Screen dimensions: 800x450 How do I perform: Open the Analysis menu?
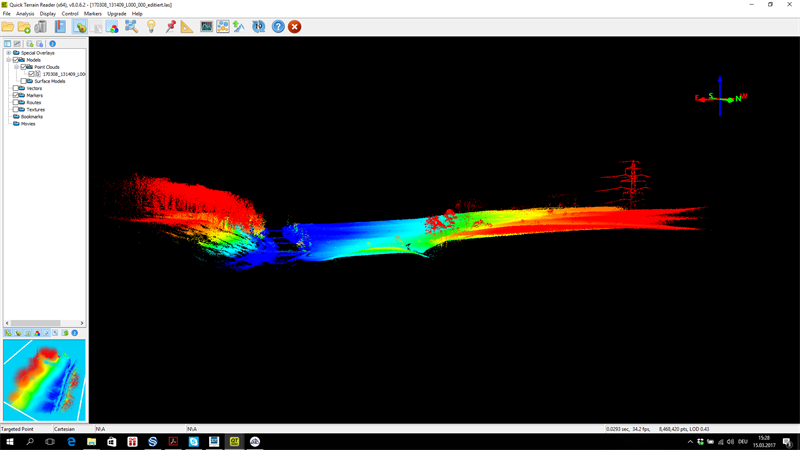click(25, 14)
